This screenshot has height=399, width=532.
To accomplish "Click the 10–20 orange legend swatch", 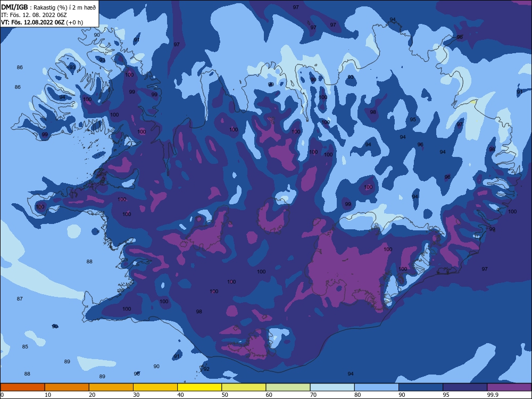I will pyautogui.click(x=67, y=387).
